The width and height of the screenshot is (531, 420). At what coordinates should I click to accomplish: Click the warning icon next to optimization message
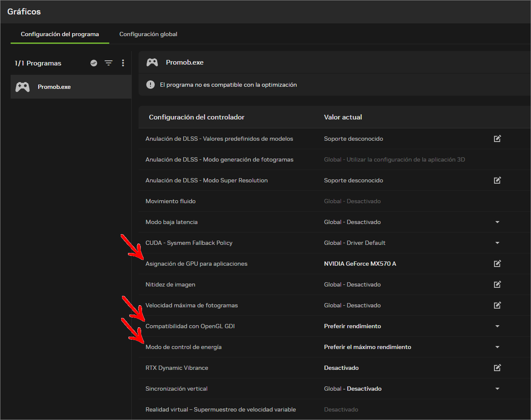[150, 85]
